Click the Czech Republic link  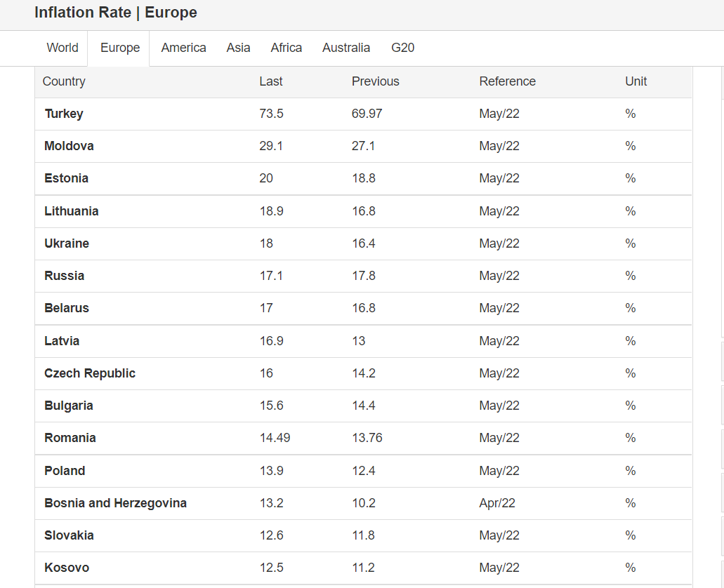point(90,373)
